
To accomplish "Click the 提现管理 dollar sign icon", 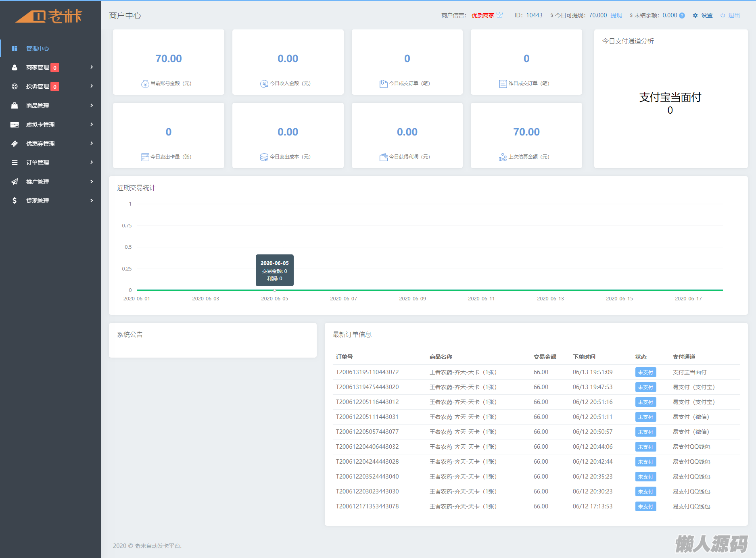I will tap(15, 201).
